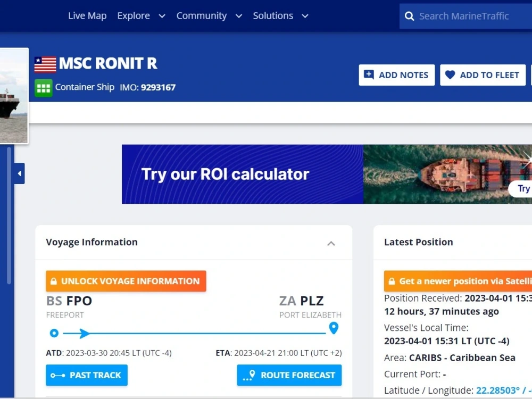Click Get a newer position via Satellite
Viewport: 532px width, 399px height.
pyautogui.click(x=458, y=281)
